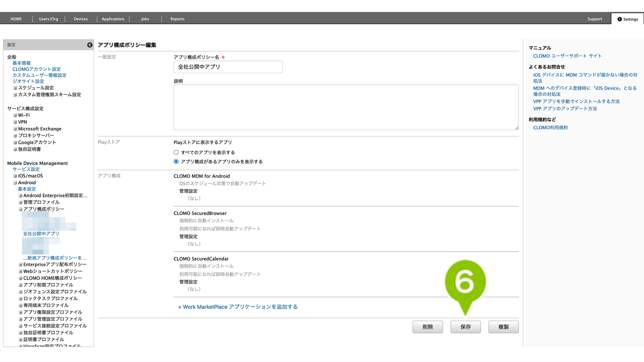Viewport: 644px width, 362px height.
Task: Expand the プロキシサーバー node
Action: [x=15, y=136]
